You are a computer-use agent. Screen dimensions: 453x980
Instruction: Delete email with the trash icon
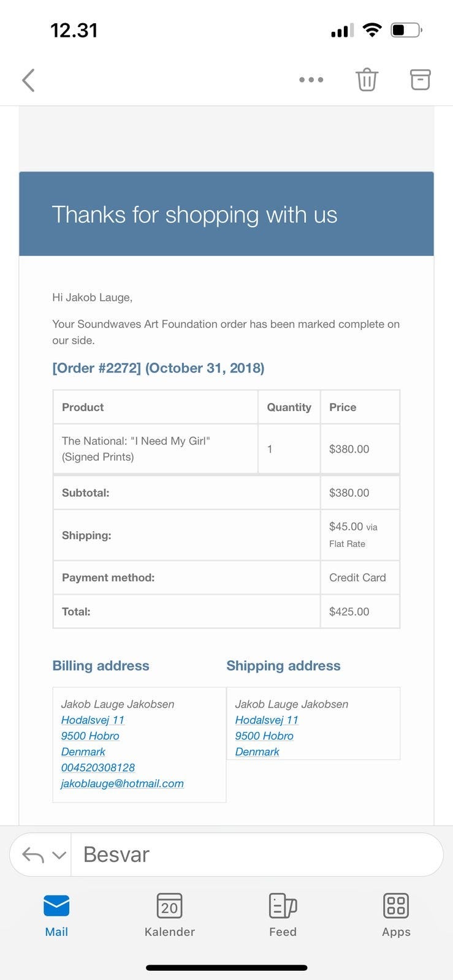coord(367,80)
